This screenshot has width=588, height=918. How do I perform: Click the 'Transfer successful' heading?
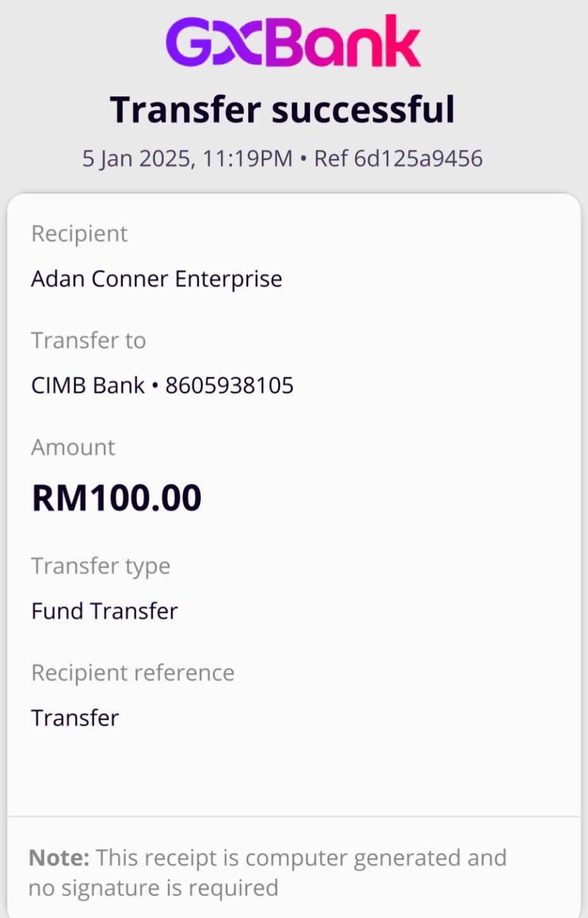pos(282,109)
